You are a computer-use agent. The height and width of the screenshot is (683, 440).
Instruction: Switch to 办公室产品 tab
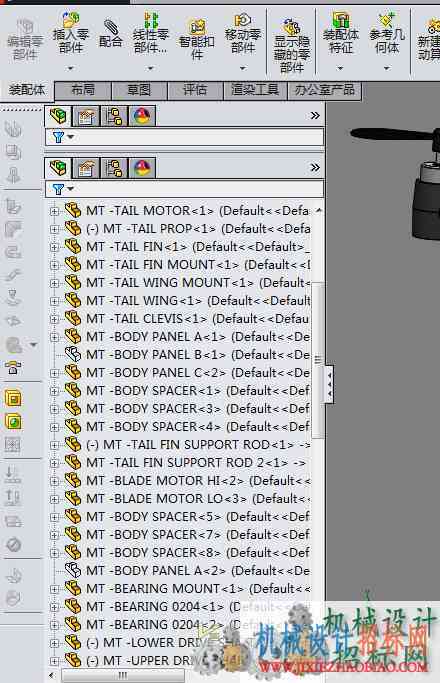coord(325,90)
